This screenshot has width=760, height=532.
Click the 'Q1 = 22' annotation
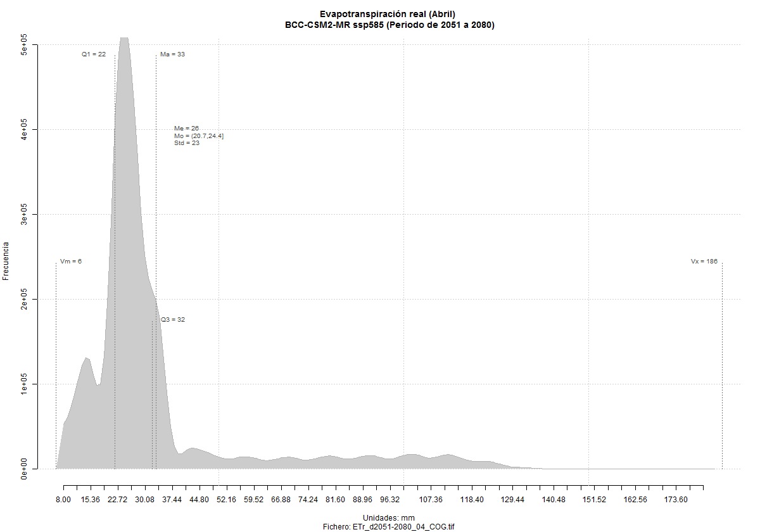[x=94, y=54]
